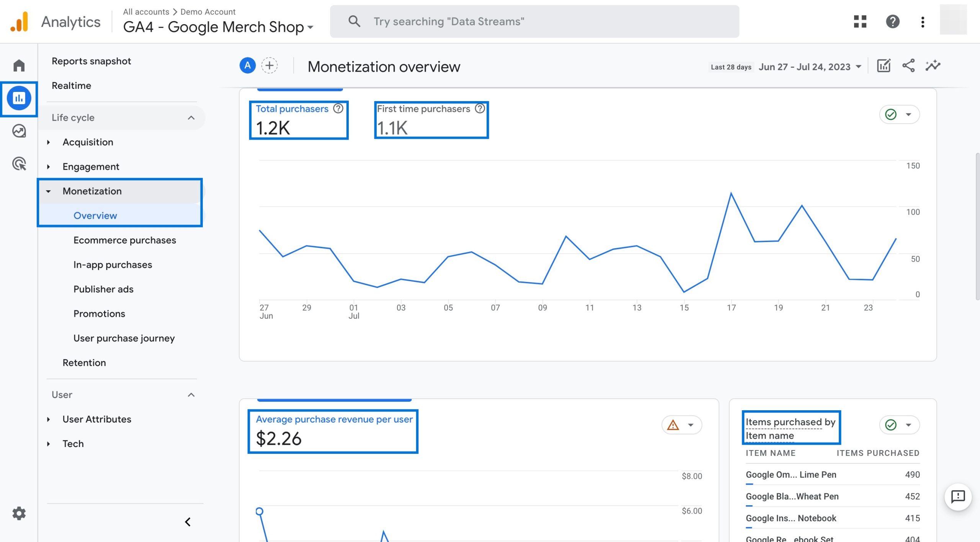Select Average purchase revenue per user metric
The width and height of the screenshot is (980, 542).
pyautogui.click(x=333, y=431)
